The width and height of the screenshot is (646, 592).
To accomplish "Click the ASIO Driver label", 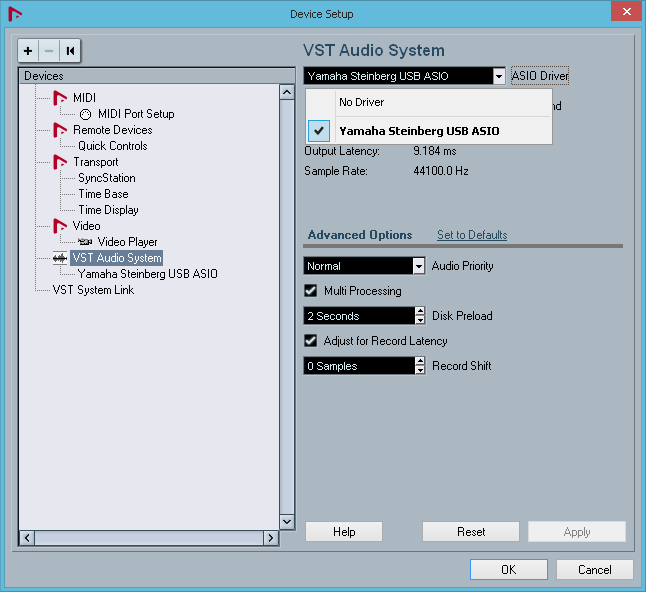I will click(x=540, y=76).
